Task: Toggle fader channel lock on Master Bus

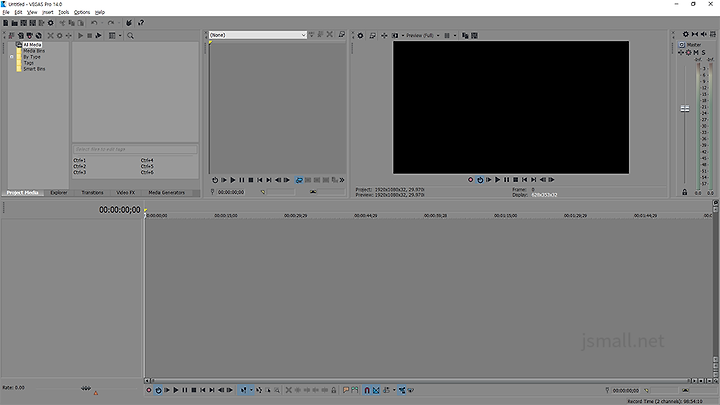Action: 685,192
